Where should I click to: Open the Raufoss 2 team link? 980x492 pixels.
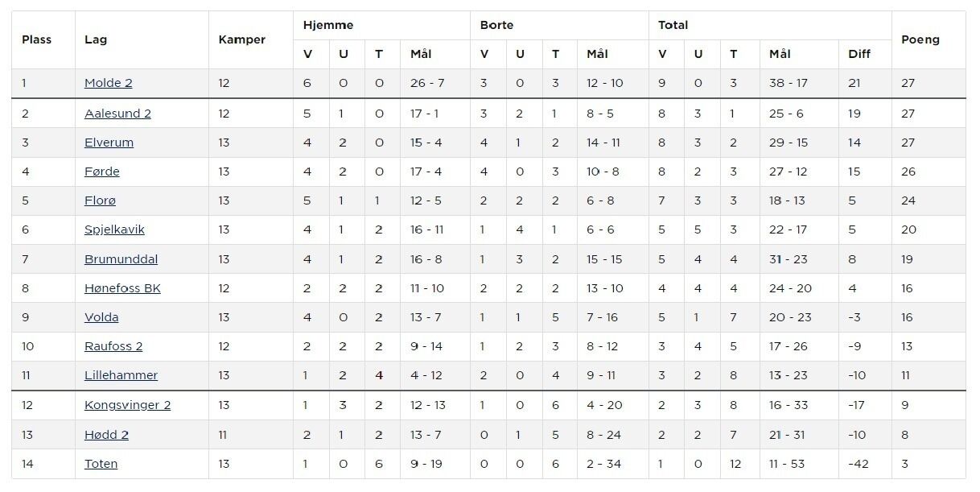click(113, 346)
